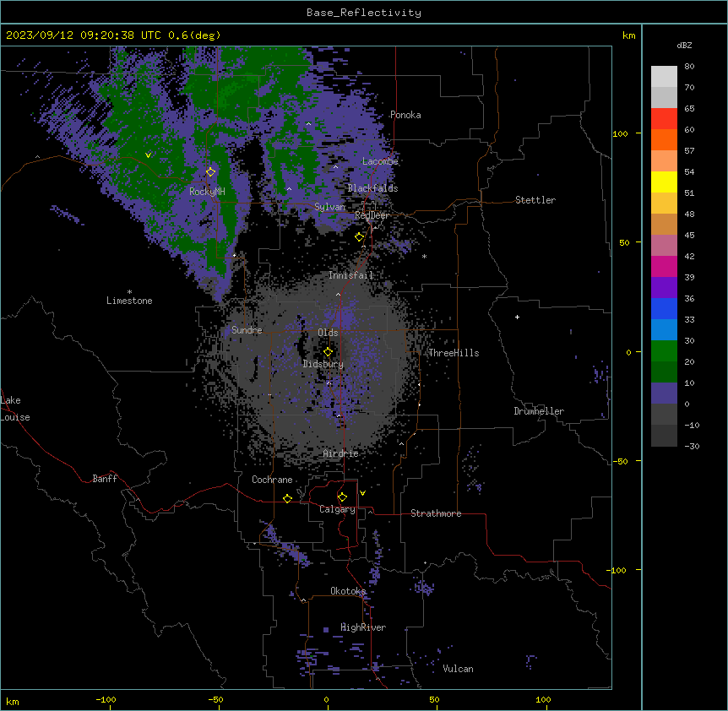
Task: Click the Lake Louise label
Action: [15, 409]
